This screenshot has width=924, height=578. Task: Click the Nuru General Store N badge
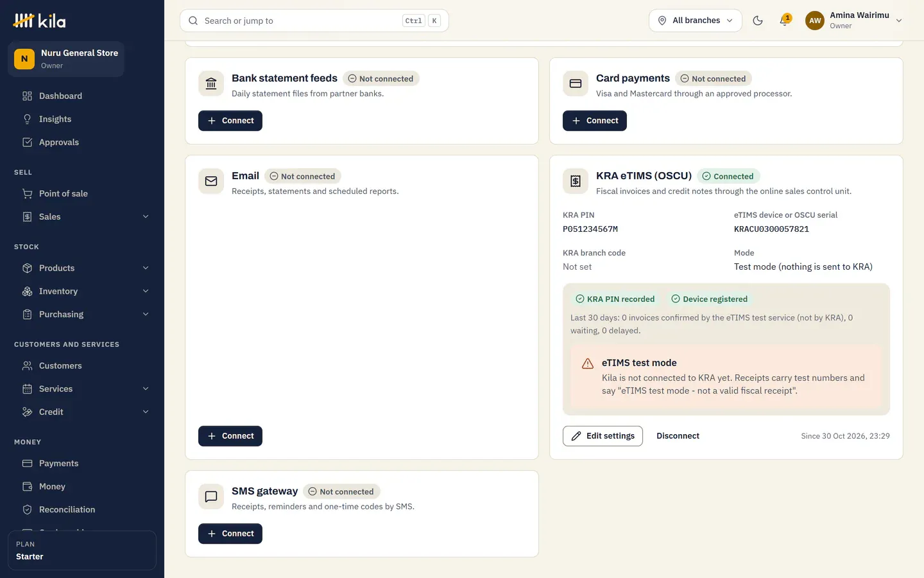pos(24,59)
